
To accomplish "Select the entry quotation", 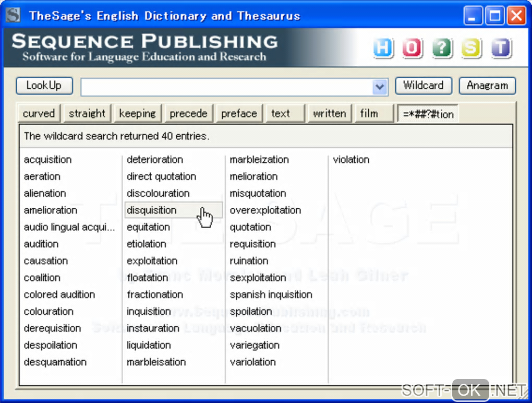I will coord(250,227).
